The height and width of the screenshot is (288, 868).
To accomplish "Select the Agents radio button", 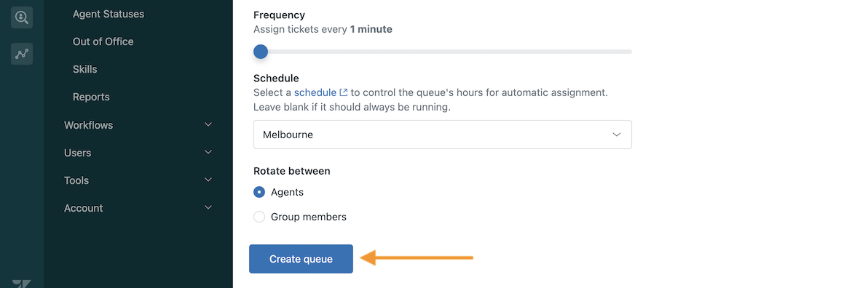I will click(x=259, y=193).
